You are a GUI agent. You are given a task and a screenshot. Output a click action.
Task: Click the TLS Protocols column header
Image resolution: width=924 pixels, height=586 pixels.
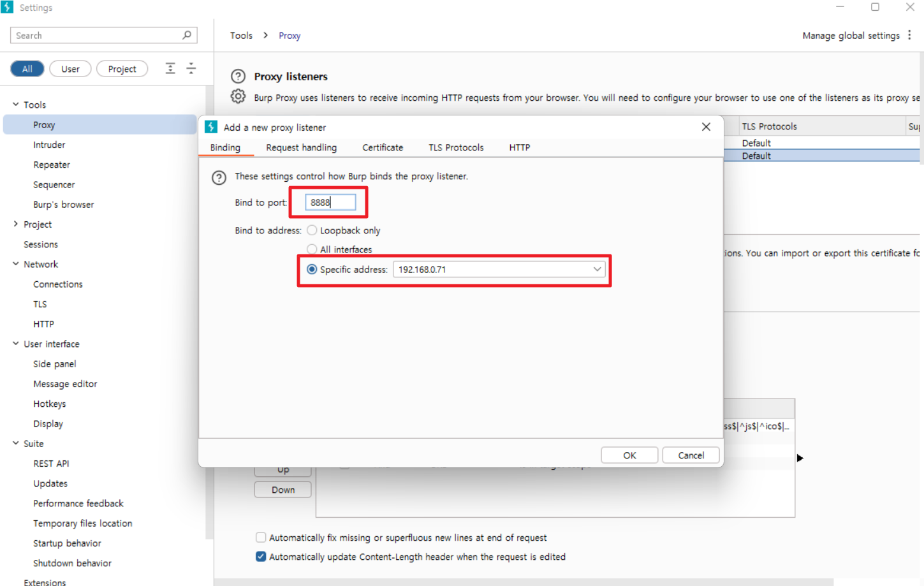821,126
